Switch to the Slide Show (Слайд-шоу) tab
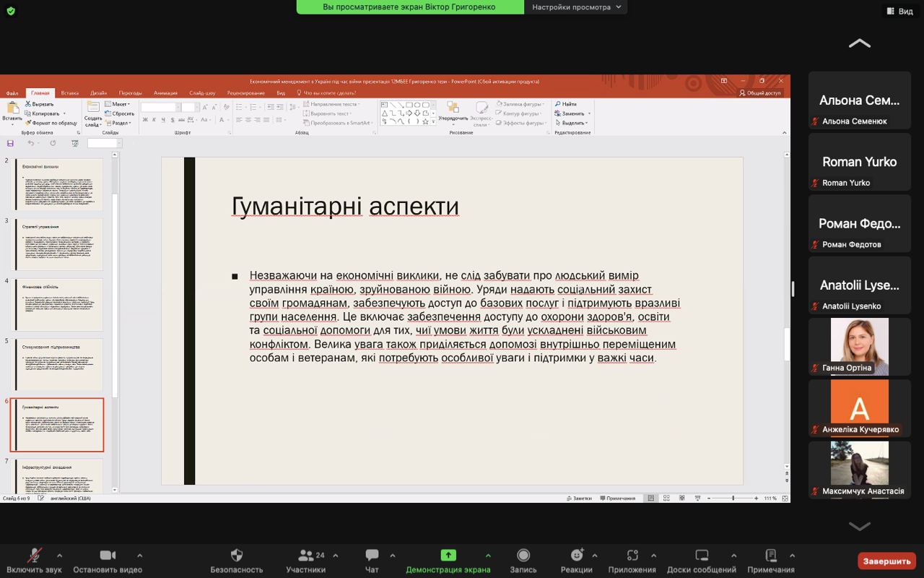This screenshot has height=578, width=924. (202, 93)
